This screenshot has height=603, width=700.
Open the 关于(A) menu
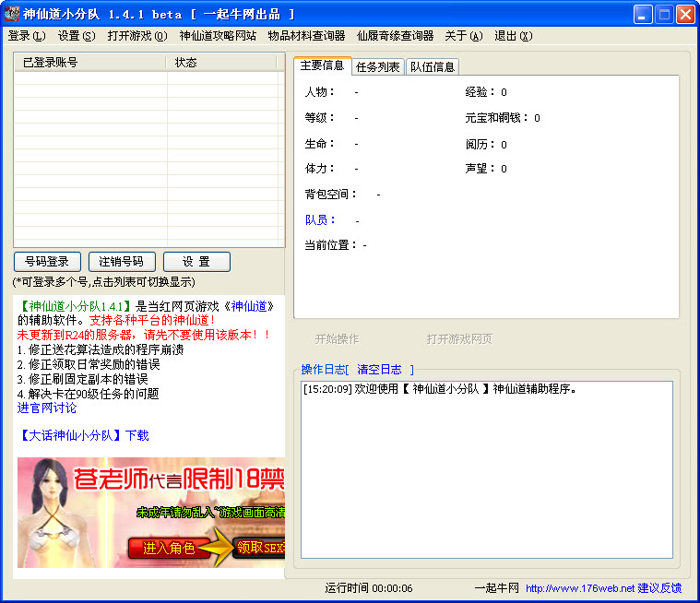click(x=463, y=36)
